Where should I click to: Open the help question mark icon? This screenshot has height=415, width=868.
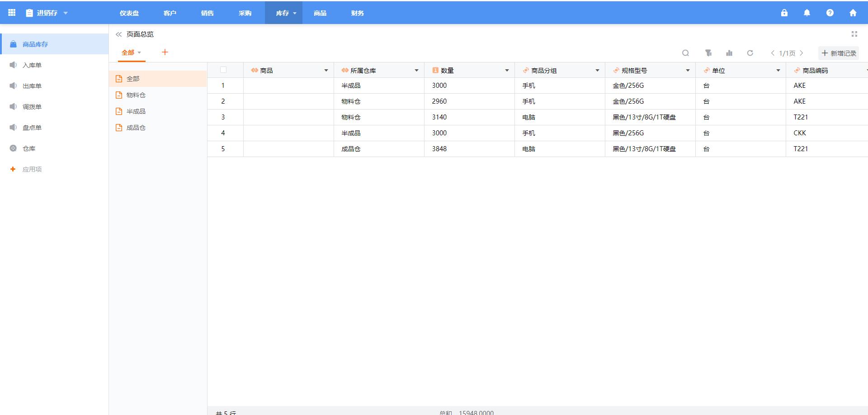(830, 13)
